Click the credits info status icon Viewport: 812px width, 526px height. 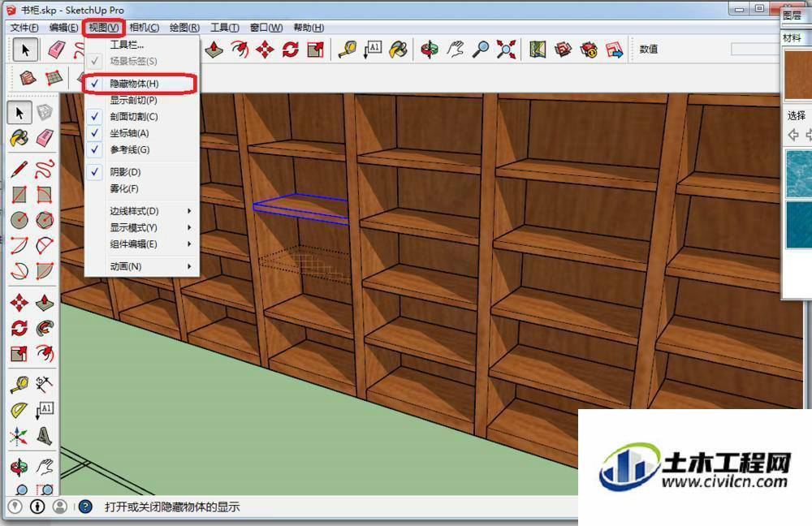[37, 507]
